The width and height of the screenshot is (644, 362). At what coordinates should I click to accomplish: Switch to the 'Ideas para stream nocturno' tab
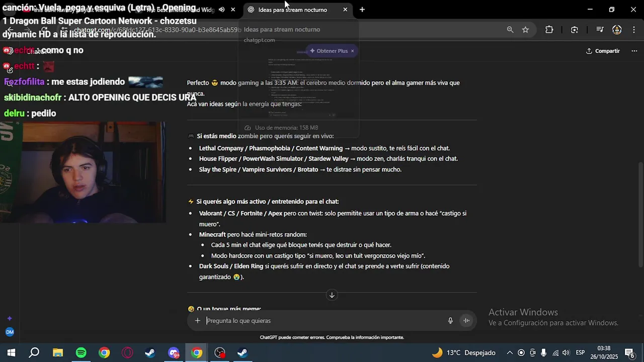(292, 10)
